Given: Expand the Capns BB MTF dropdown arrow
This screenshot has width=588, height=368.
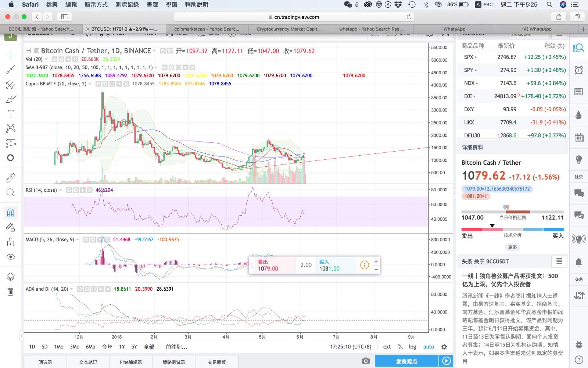Looking at the screenshot, I should point(90,84).
